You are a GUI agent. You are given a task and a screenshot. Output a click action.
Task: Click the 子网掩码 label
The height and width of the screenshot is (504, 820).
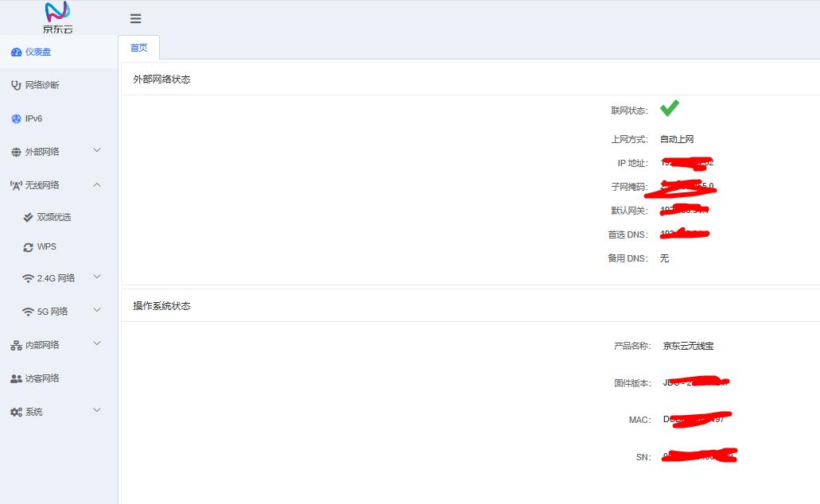click(629, 187)
